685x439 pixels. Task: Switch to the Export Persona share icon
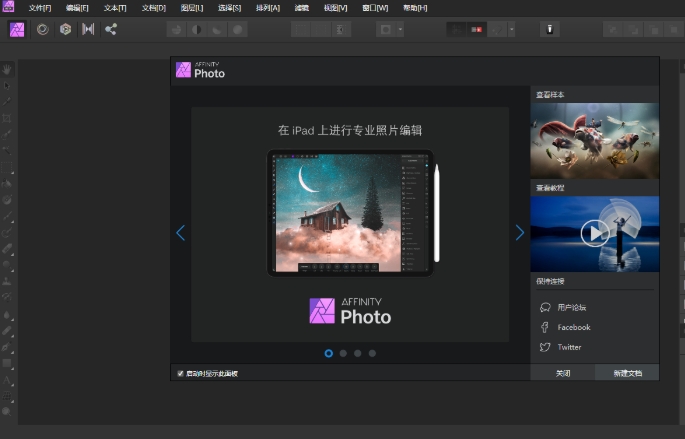click(111, 30)
